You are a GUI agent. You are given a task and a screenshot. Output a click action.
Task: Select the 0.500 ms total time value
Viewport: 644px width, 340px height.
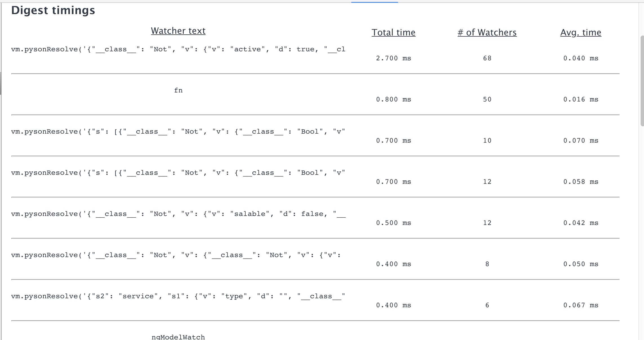[x=393, y=223]
